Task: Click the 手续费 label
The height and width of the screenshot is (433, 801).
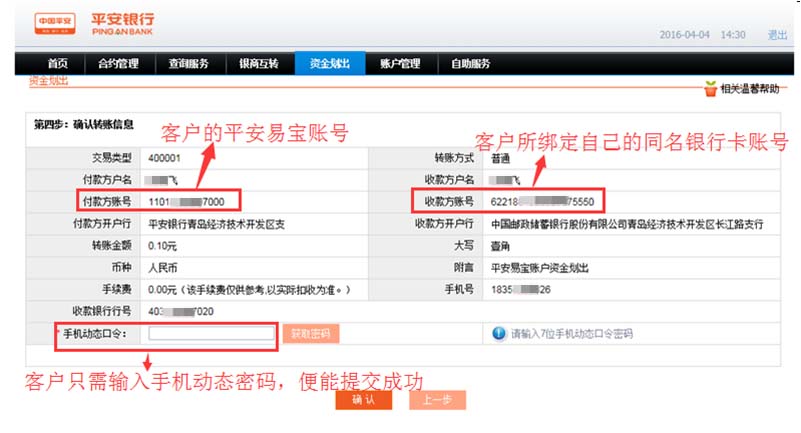Action: (117, 290)
